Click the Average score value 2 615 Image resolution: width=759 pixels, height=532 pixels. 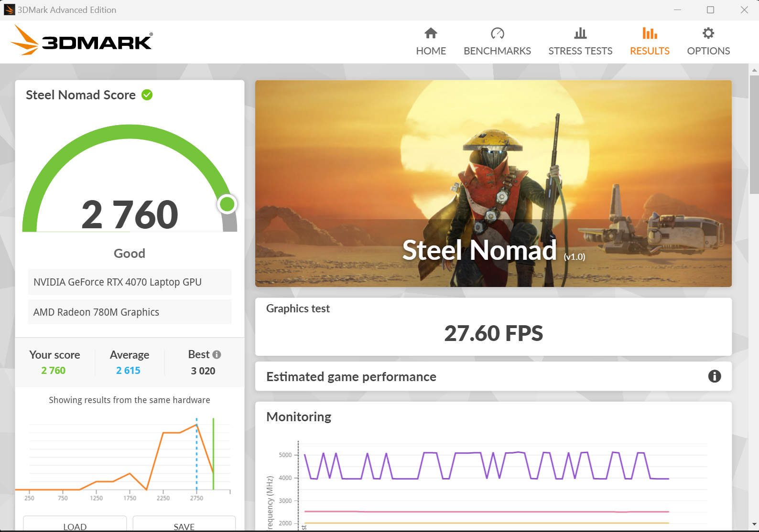click(x=128, y=371)
